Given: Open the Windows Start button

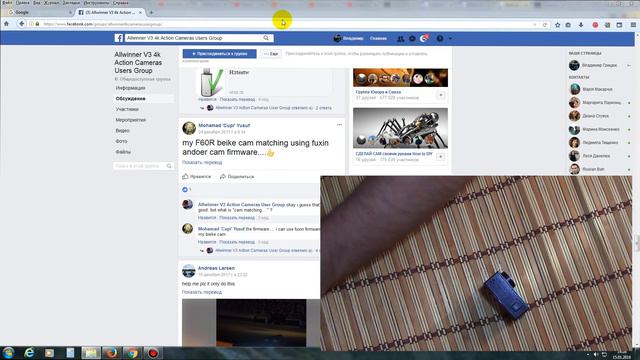Looking at the screenshot, I should (x=8, y=353).
